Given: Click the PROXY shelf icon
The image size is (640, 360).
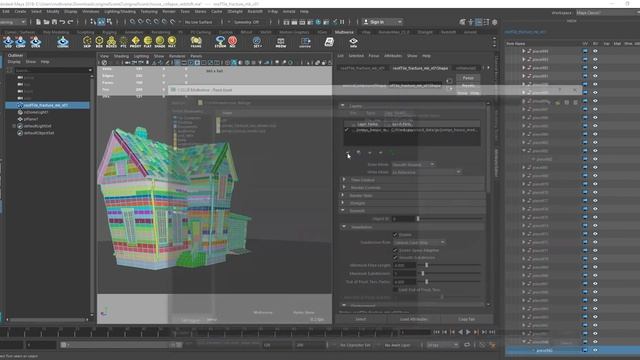Looking at the screenshot, I should pos(136,42).
